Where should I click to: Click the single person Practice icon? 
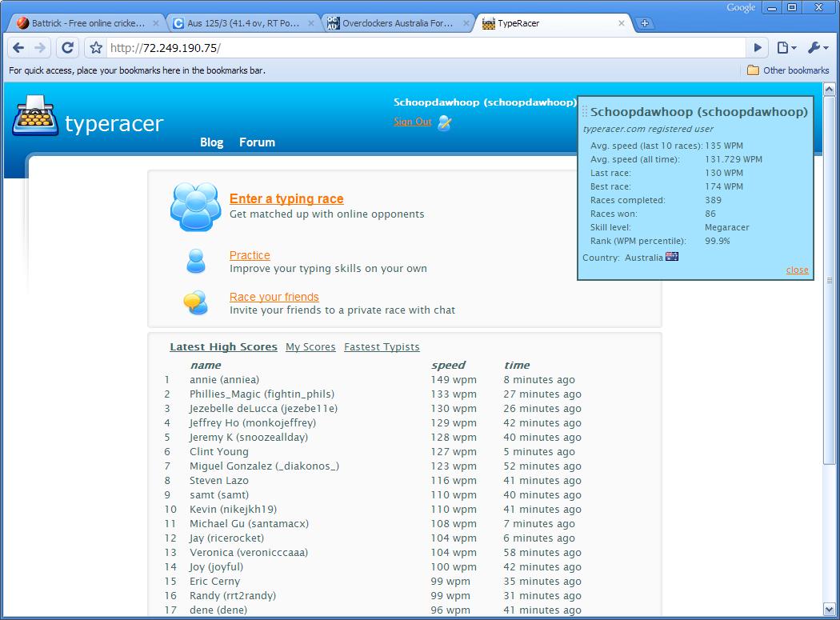[195, 261]
